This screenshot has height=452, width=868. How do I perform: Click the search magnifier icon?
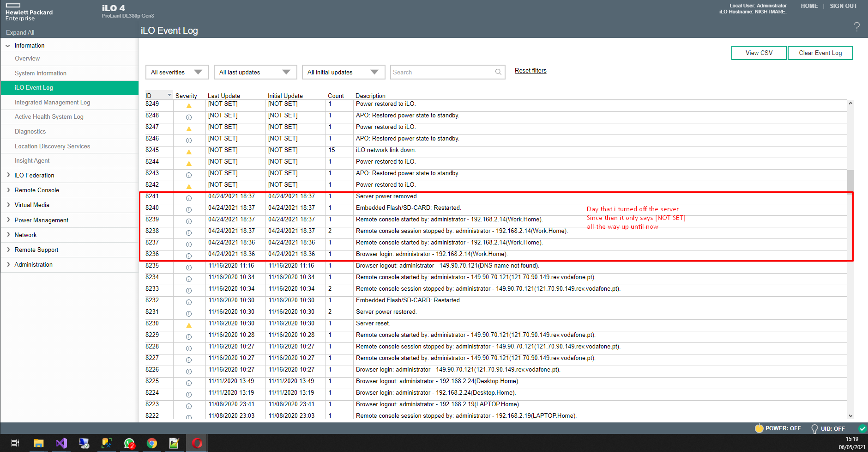pos(498,72)
